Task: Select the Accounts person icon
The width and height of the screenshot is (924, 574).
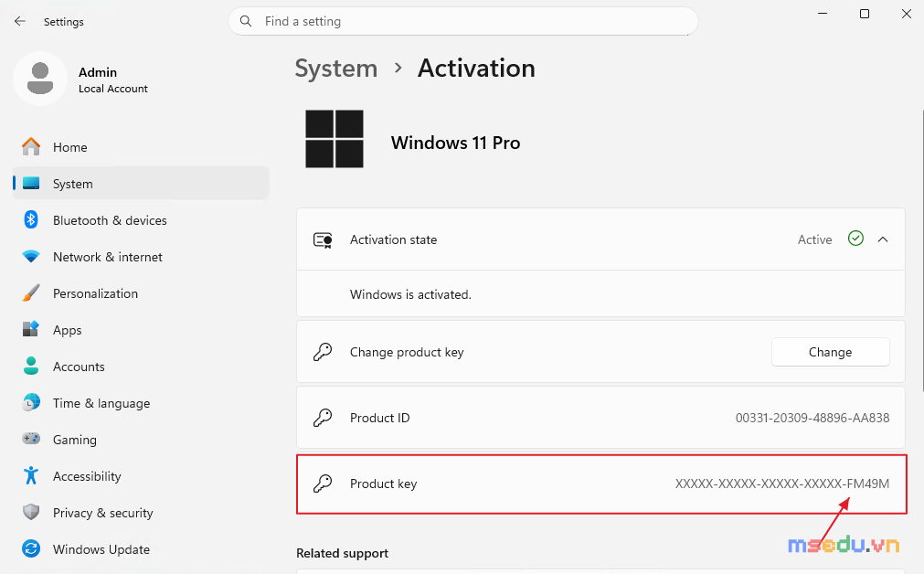Action: (x=31, y=366)
